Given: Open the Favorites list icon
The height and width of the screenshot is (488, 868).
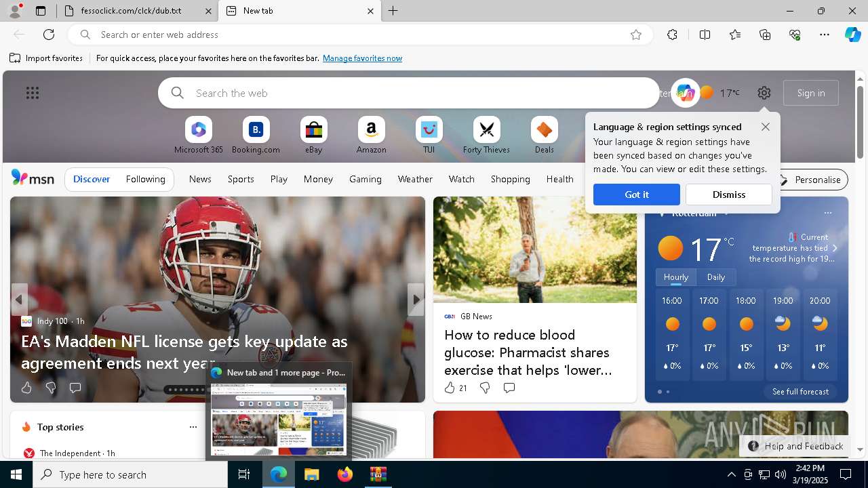Looking at the screenshot, I should tap(735, 35).
